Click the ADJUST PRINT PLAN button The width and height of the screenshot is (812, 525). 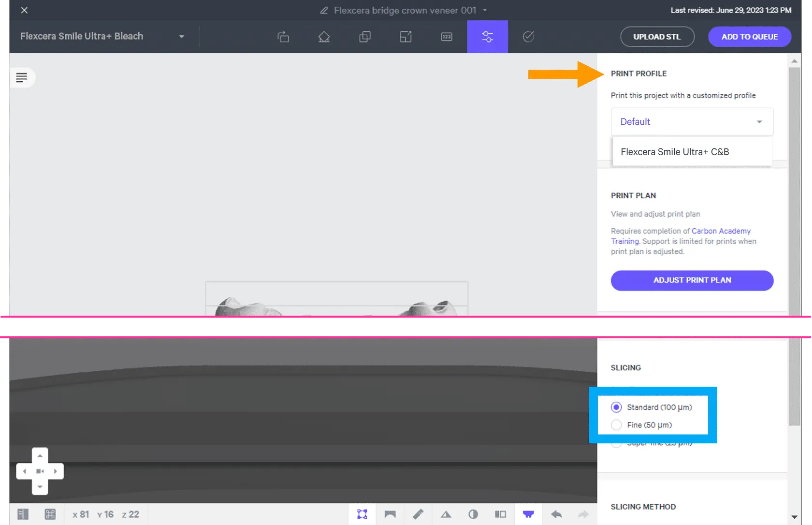[692, 280]
